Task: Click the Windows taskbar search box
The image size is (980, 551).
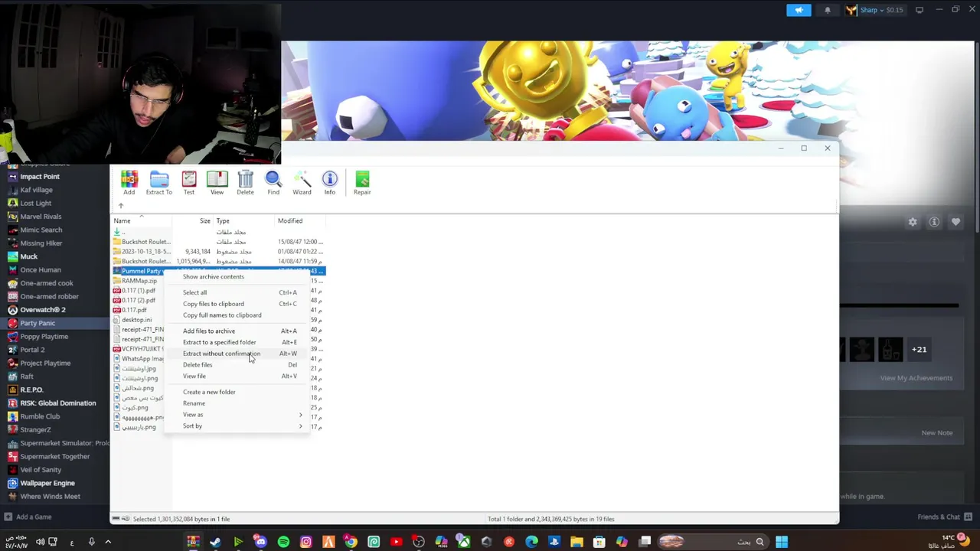Action: pyautogui.click(x=713, y=542)
